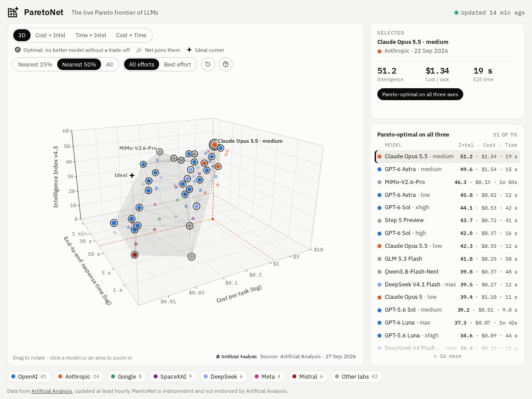Toggle the OpenAI legend filter

(x=29, y=377)
